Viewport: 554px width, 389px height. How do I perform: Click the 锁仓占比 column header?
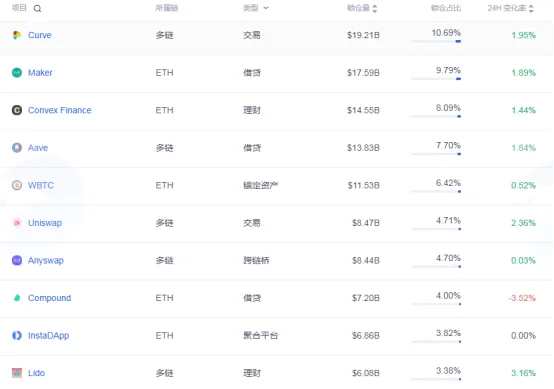coord(446,8)
